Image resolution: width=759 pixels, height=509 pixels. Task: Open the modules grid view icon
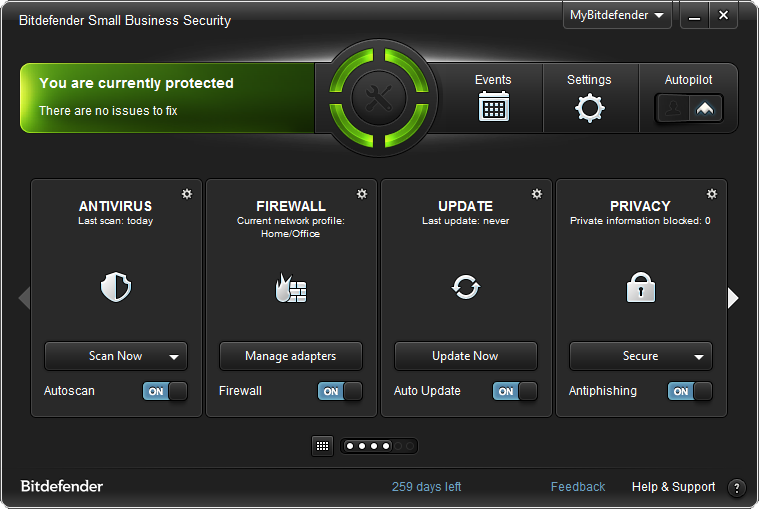click(x=322, y=446)
